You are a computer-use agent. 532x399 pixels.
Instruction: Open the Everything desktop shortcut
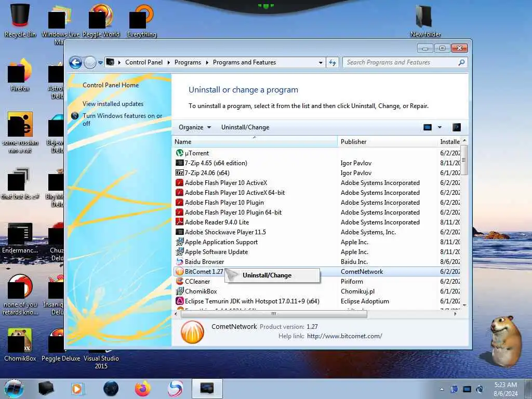coord(141,20)
